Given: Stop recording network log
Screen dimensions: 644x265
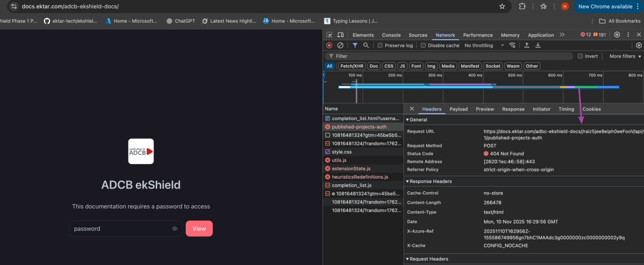Looking at the screenshot, I should coord(329,46).
